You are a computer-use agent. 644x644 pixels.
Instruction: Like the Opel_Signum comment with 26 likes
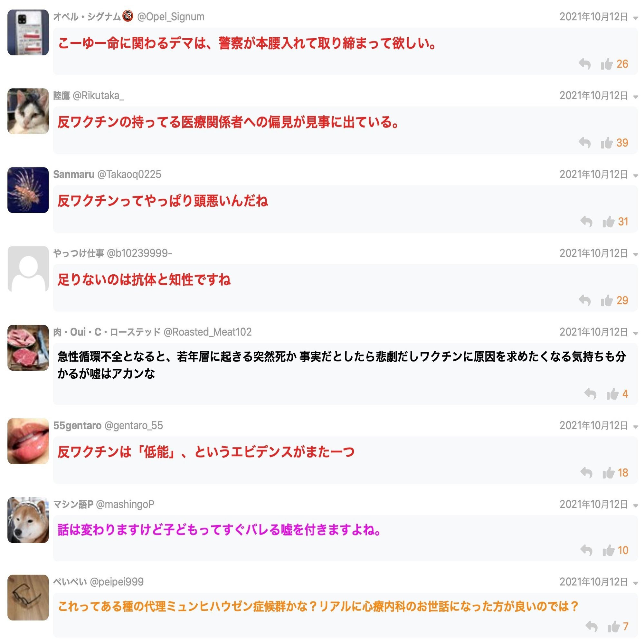coord(607,64)
